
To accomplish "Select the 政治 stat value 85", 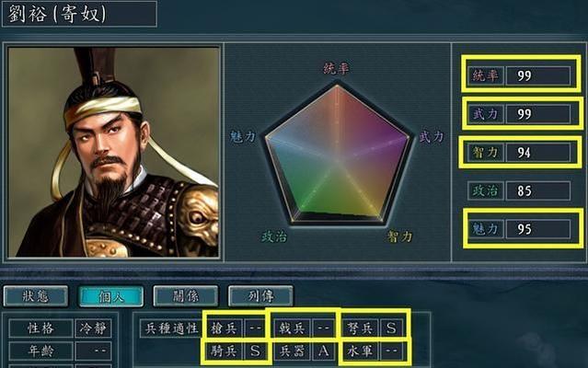I will click(538, 190).
